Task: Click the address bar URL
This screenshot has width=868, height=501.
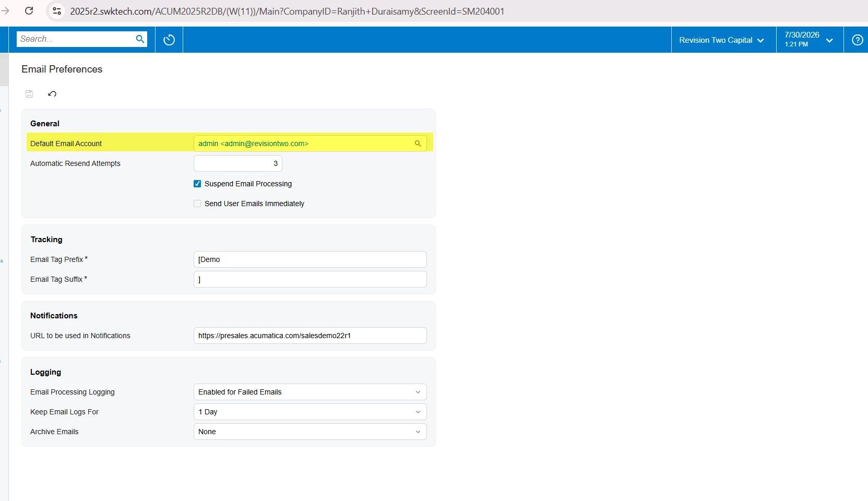Action: (x=287, y=11)
